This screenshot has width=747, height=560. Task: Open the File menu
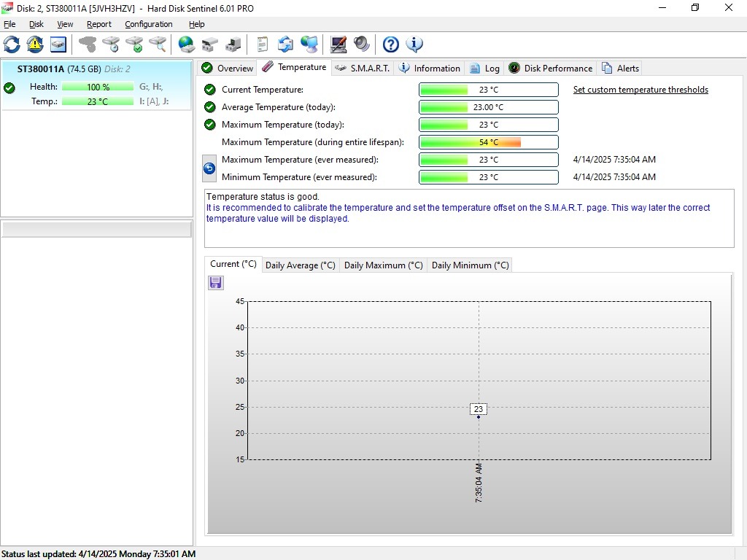point(9,24)
